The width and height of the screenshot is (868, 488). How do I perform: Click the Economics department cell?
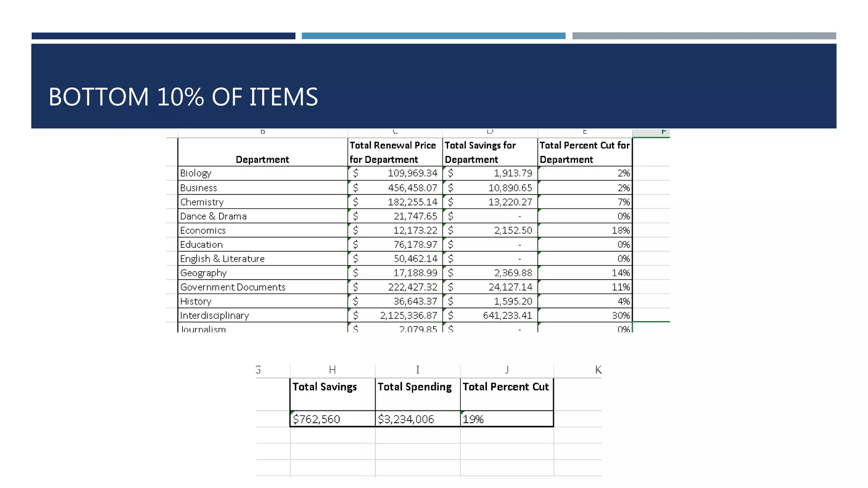click(x=262, y=230)
